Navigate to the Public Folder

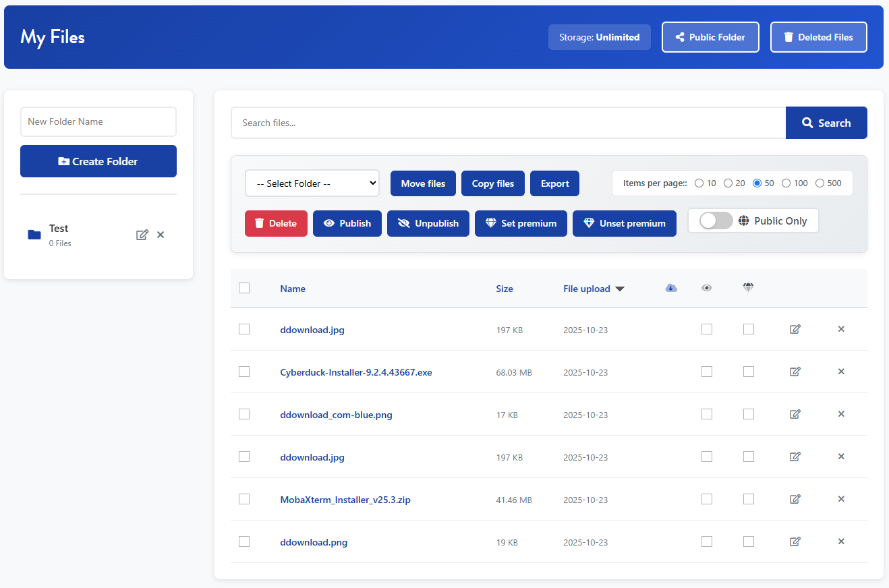point(710,37)
